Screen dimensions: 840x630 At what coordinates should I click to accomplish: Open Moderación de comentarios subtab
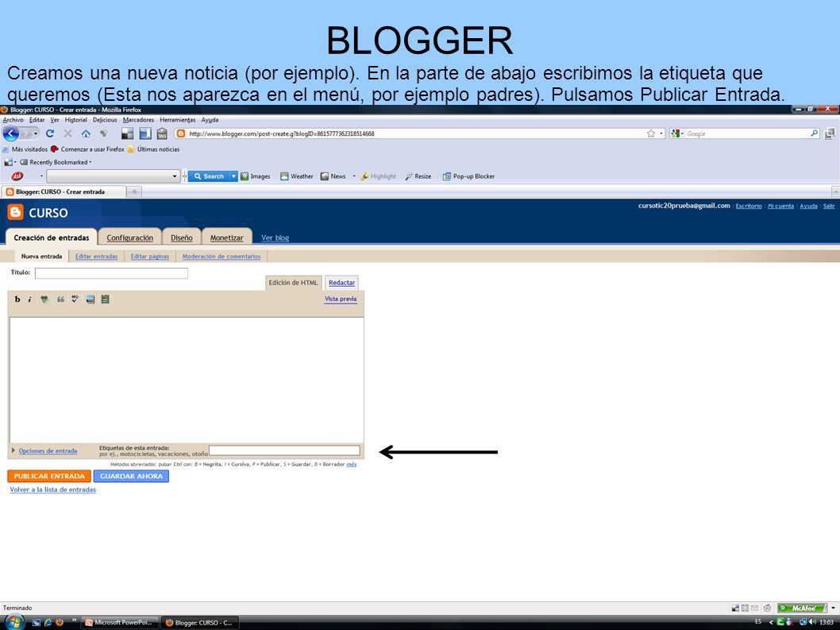coord(222,257)
